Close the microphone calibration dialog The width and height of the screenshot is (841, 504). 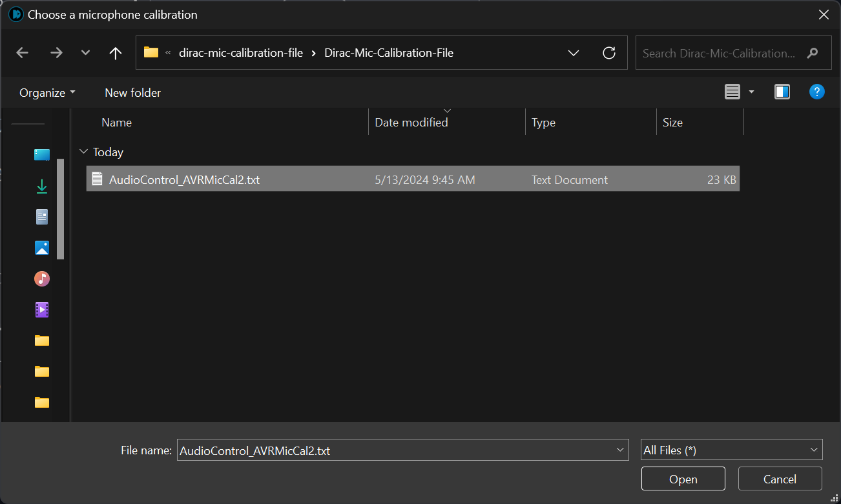(824, 14)
